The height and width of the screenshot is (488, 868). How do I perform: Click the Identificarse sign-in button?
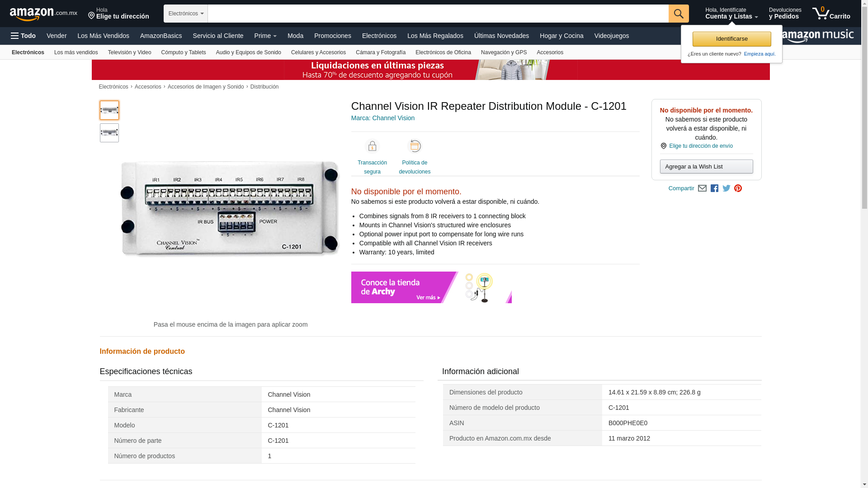[x=731, y=39]
